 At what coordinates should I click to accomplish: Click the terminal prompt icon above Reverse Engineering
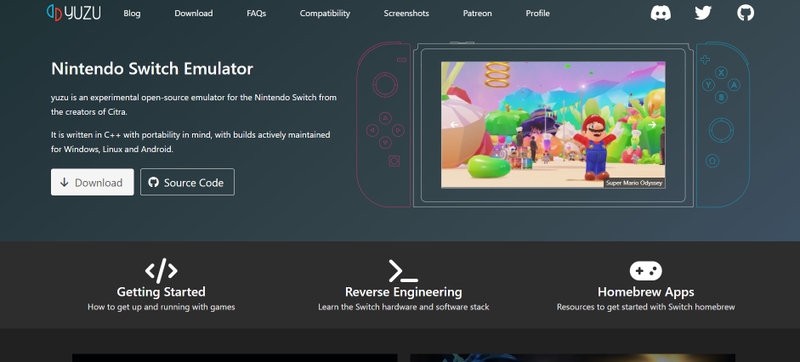[403, 271]
